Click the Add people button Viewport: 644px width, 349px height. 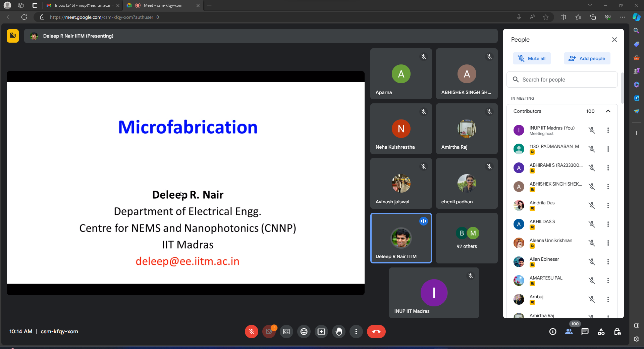click(x=587, y=58)
